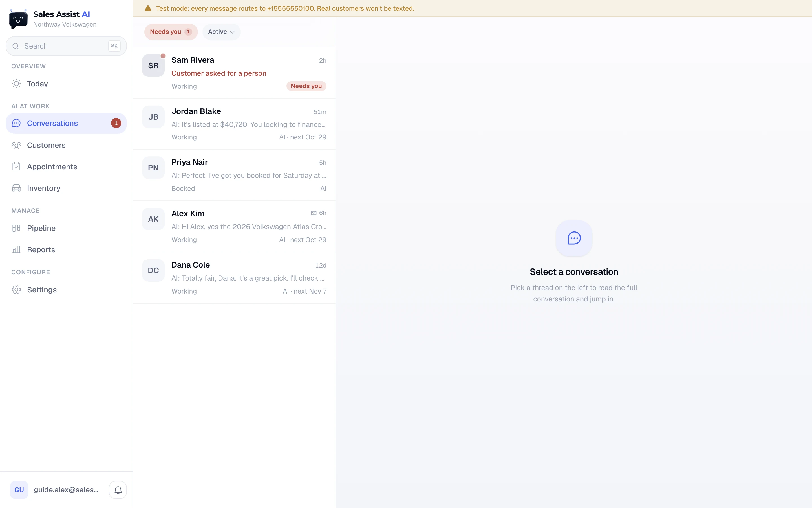Click the Appointments calendar icon

tap(16, 167)
